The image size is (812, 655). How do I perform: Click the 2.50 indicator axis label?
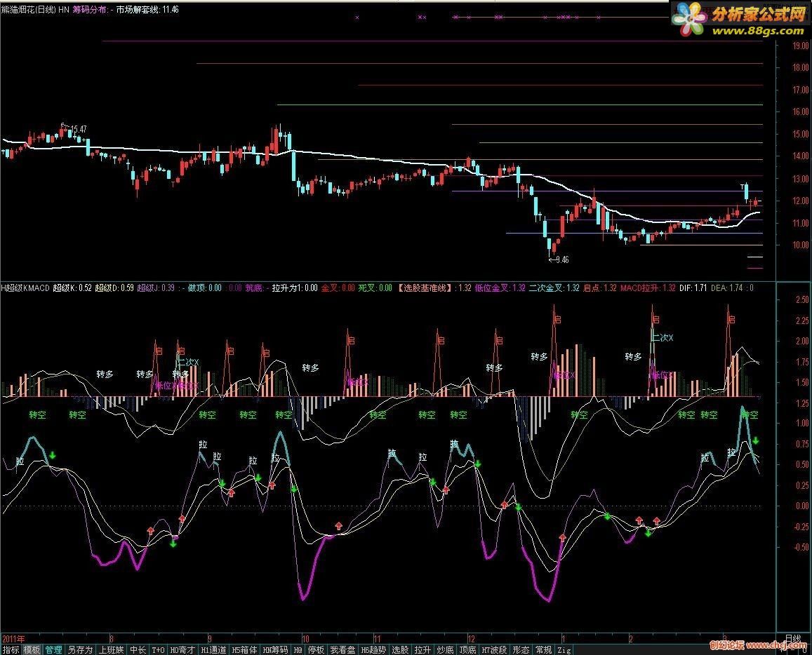pos(801,299)
